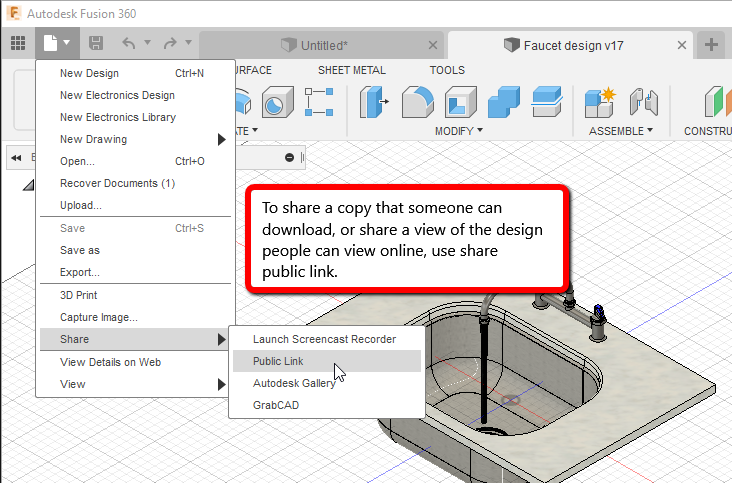Select the Press Pull tool
The image size is (732, 483).
[374, 102]
